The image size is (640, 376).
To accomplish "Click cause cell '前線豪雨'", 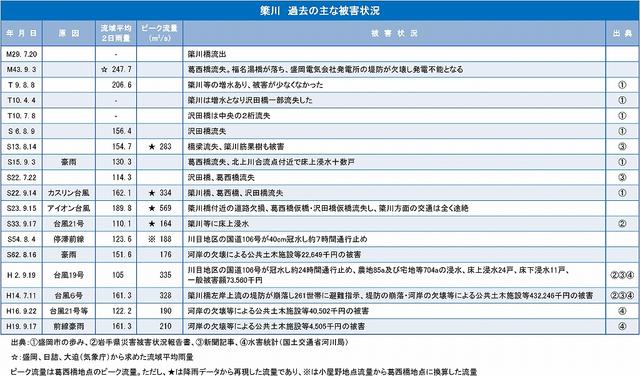I will pyautogui.click(x=69, y=327).
